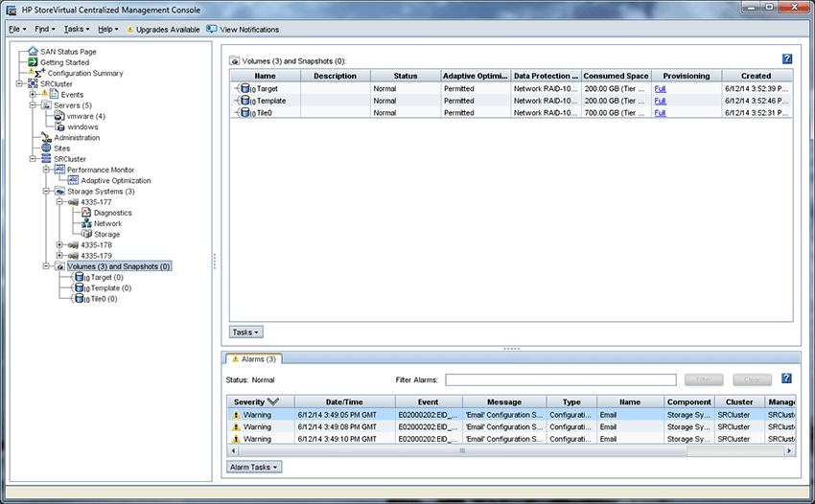The height and width of the screenshot is (504, 815).
Task: Click the Configuration Summary sigma icon
Action: click(39, 73)
